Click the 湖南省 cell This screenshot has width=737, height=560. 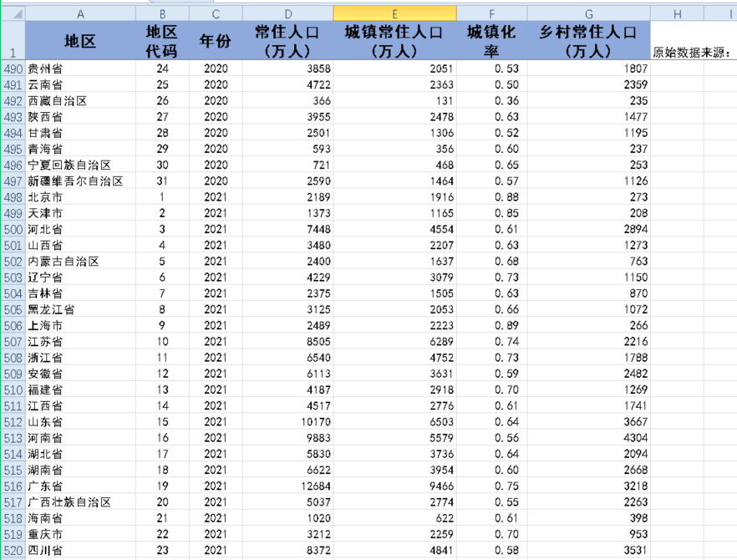click(x=80, y=470)
